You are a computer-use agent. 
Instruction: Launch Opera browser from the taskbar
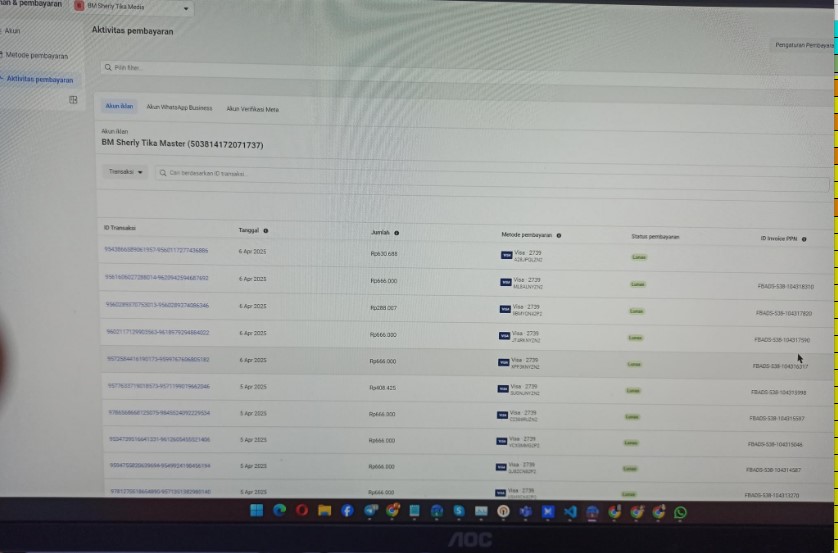coord(301,511)
